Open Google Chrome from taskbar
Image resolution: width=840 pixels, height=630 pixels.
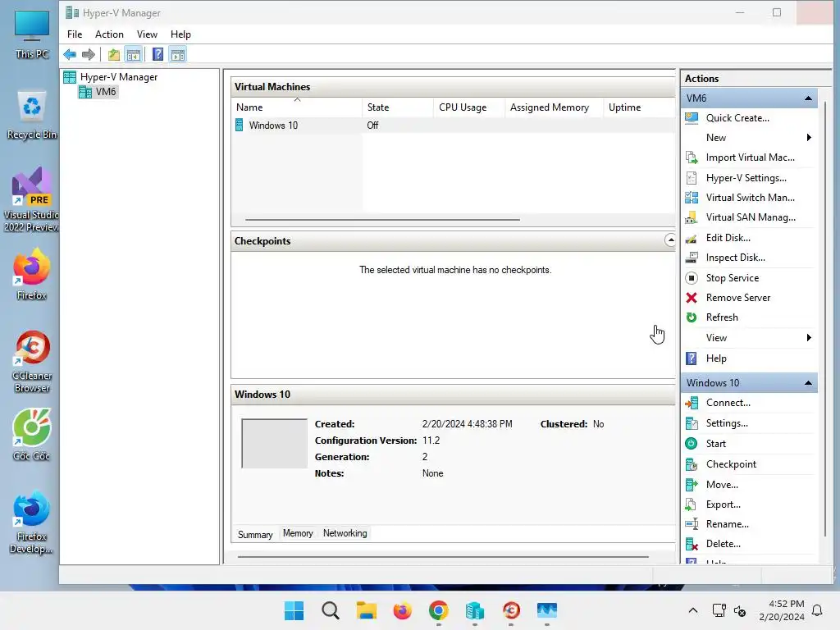(x=439, y=610)
